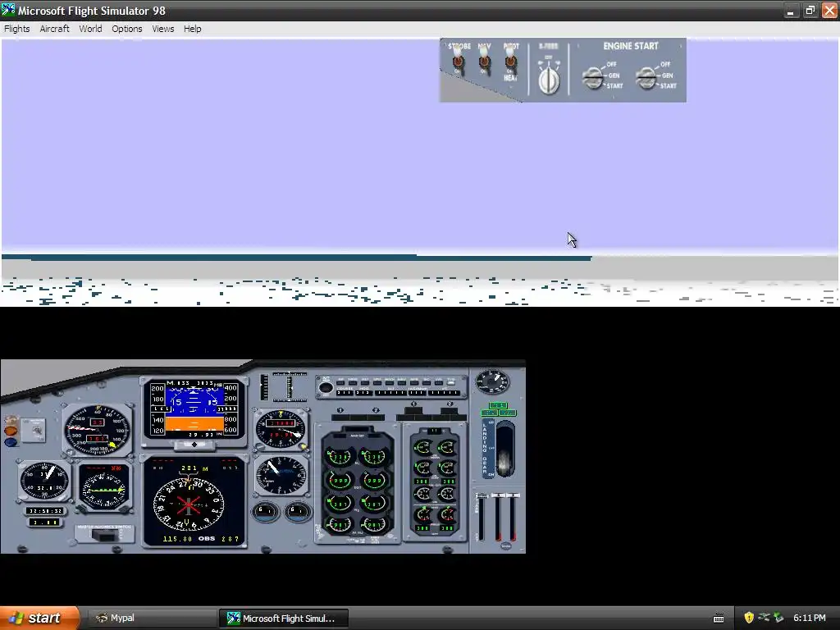Click the autopilot HDG readout
This screenshot has height=630, width=840.
point(363,393)
